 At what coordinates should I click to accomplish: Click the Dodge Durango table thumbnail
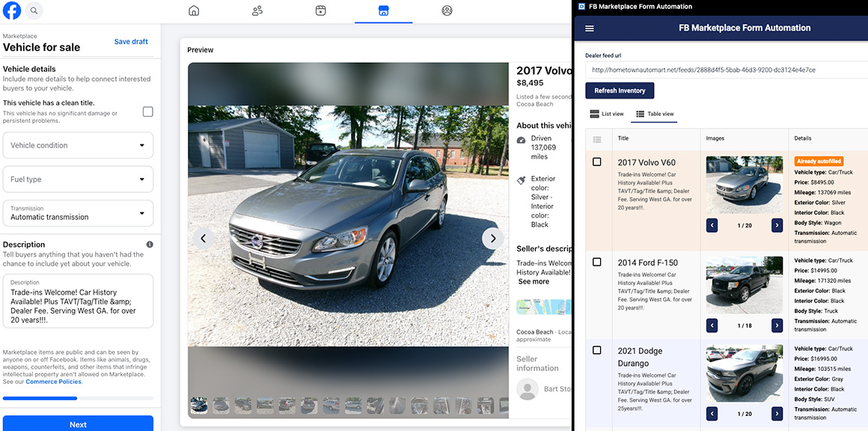pyautogui.click(x=745, y=373)
